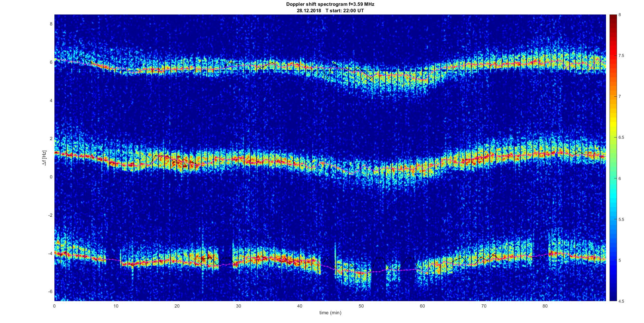Click the y-axis tick label 4
644x323 pixels.
click(x=51, y=100)
